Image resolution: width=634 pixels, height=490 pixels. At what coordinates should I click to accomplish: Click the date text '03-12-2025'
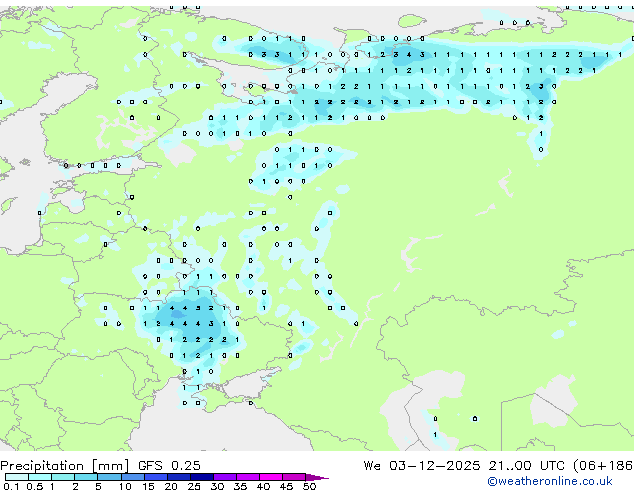[435, 466]
